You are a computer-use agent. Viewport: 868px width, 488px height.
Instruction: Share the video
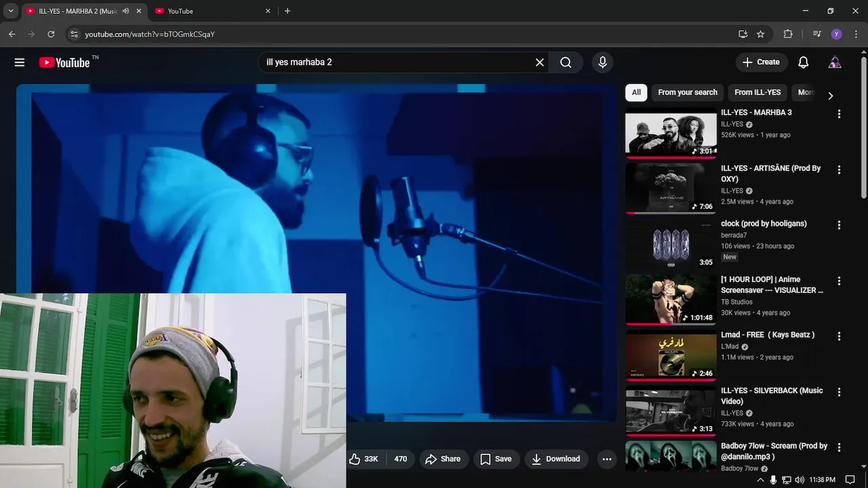(x=443, y=459)
